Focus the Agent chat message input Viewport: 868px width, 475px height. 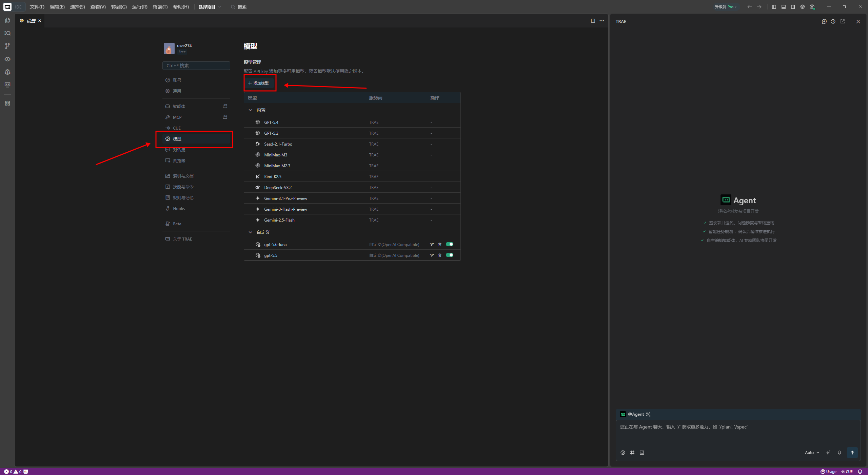(x=738, y=432)
